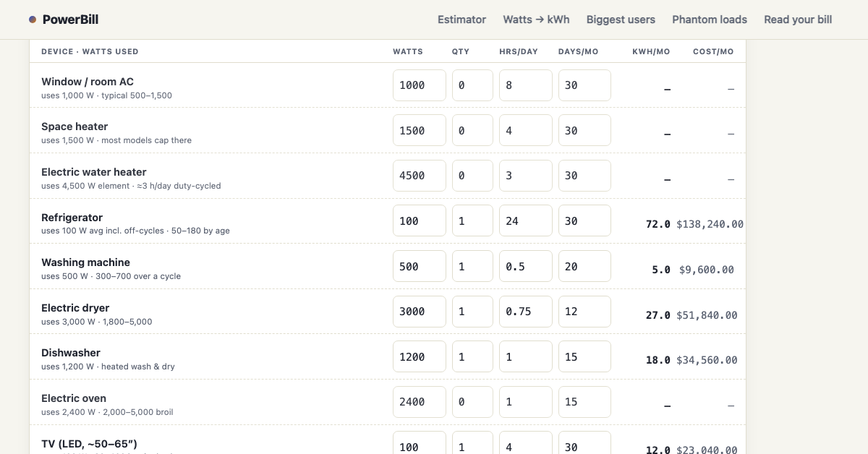Click the Electric water heater Days/mo field

coord(584,176)
